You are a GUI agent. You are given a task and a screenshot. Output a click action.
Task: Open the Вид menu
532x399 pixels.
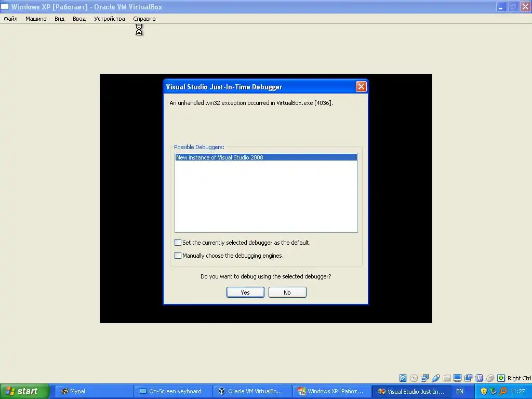(x=59, y=19)
